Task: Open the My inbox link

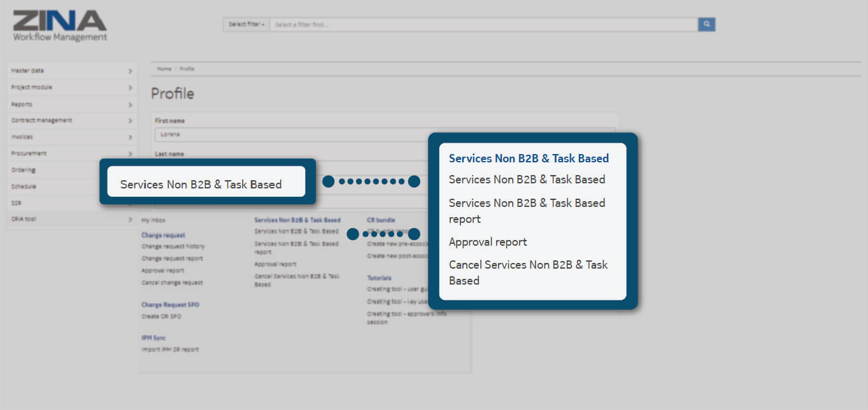Action: click(153, 220)
